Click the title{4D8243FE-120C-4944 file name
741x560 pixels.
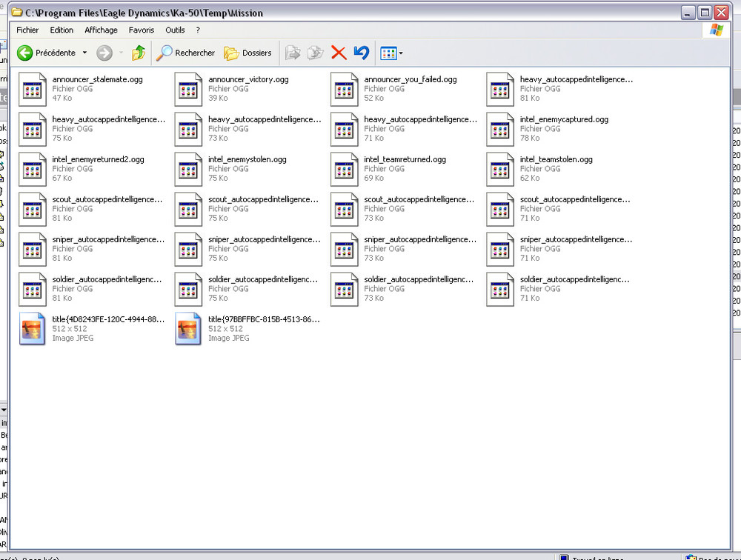(x=108, y=319)
